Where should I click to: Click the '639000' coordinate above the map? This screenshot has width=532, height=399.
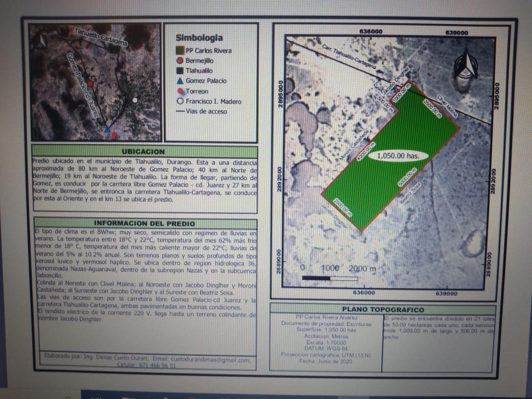(457, 33)
